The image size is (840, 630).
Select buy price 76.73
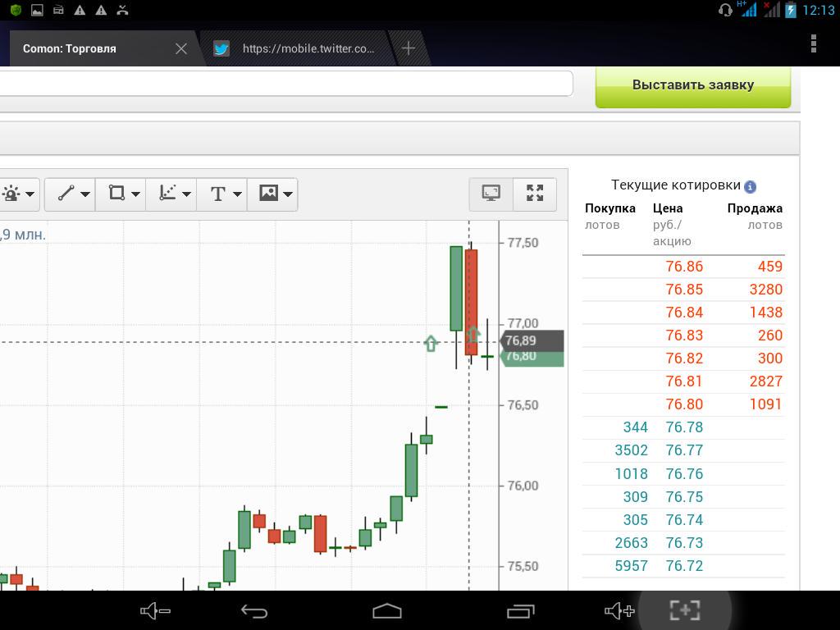click(x=684, y=543)
